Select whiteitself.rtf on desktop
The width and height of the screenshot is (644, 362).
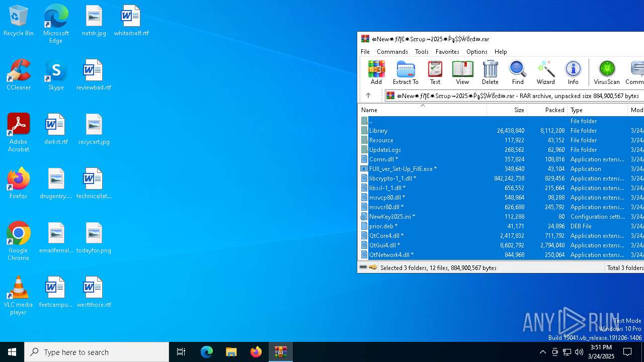pos(131,21)
